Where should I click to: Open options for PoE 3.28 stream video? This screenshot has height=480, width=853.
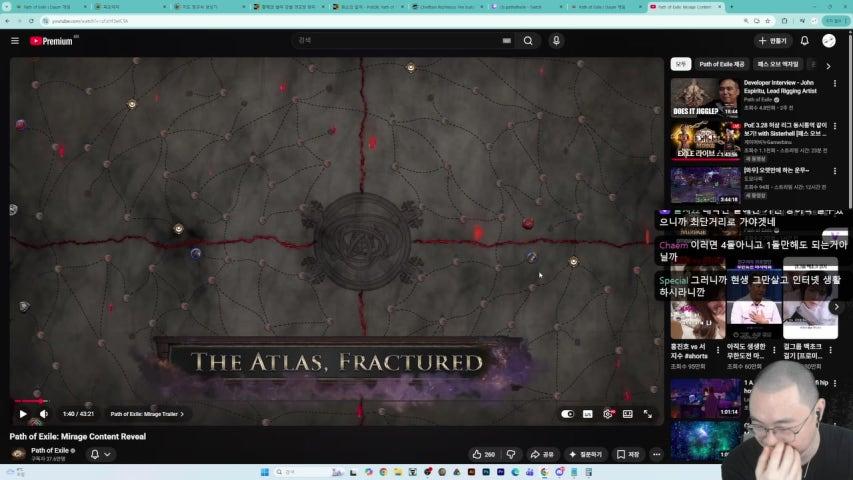[x=835, y=126]
